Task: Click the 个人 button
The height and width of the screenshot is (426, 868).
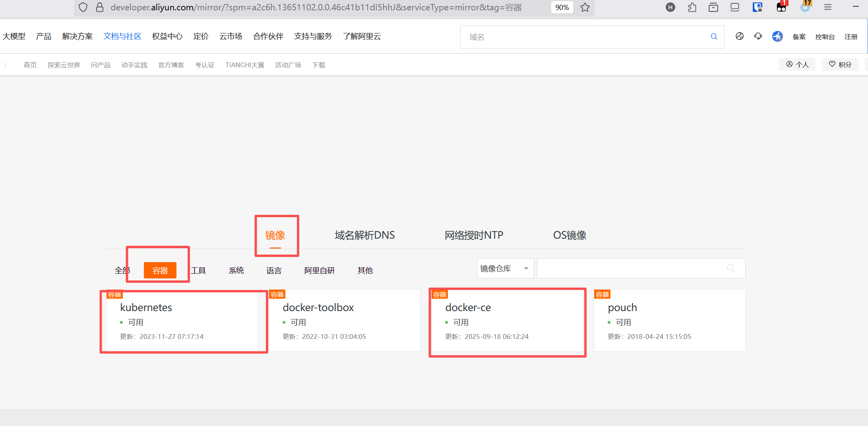Action: pyautogui.click(x=797, y=64)
